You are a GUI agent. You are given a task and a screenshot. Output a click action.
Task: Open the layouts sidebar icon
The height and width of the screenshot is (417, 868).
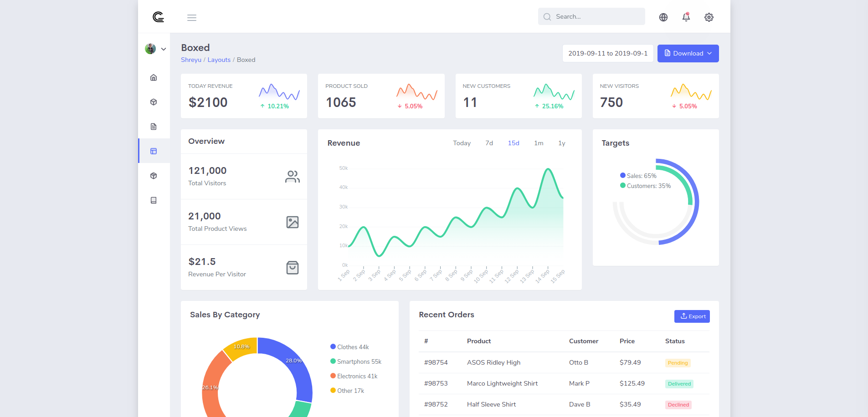[x=154, y=151]
